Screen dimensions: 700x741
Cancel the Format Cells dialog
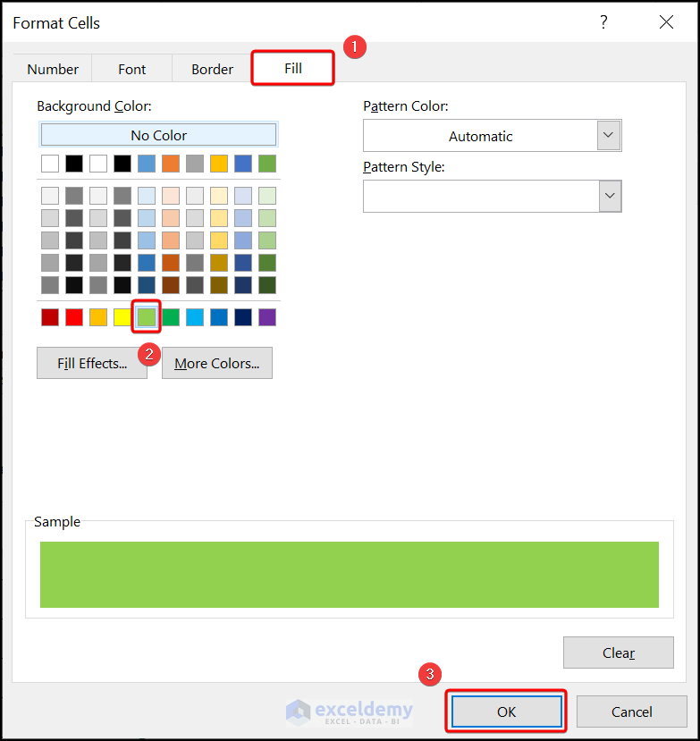pos(631,712)
